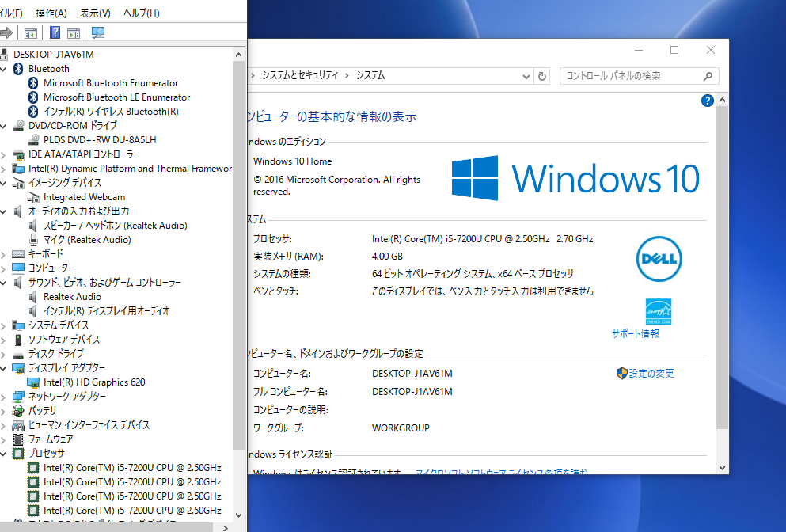
Task: Select Microsoft Bluetooth Enumerator device
Action: tap(111, 83)
